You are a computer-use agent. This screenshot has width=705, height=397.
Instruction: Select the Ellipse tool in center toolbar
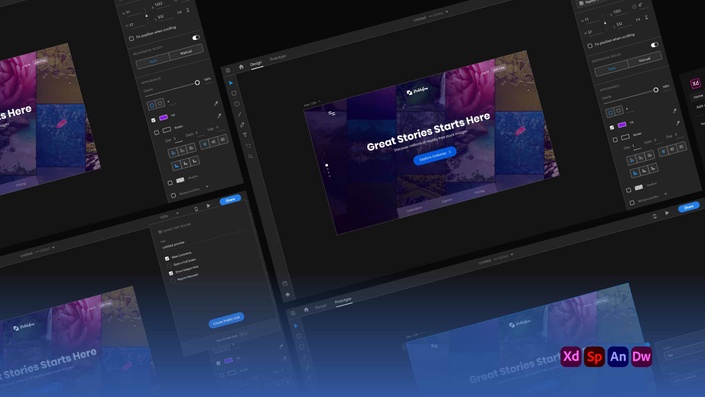(x=236, y=104)
